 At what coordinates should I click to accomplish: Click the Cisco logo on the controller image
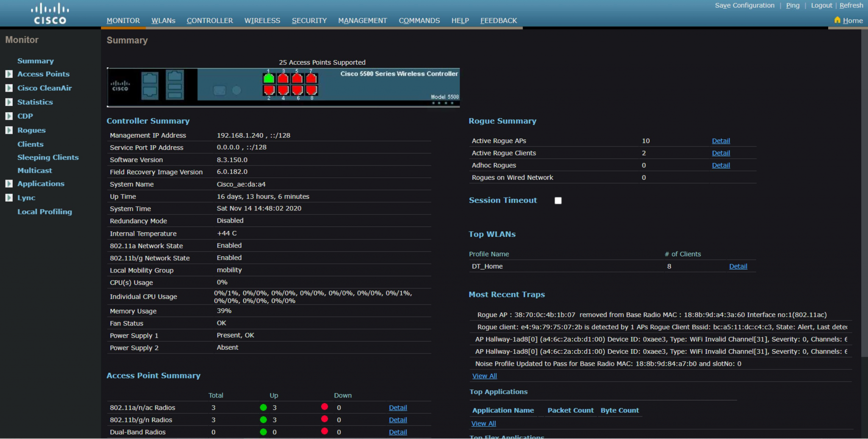(x=120, y=86)
